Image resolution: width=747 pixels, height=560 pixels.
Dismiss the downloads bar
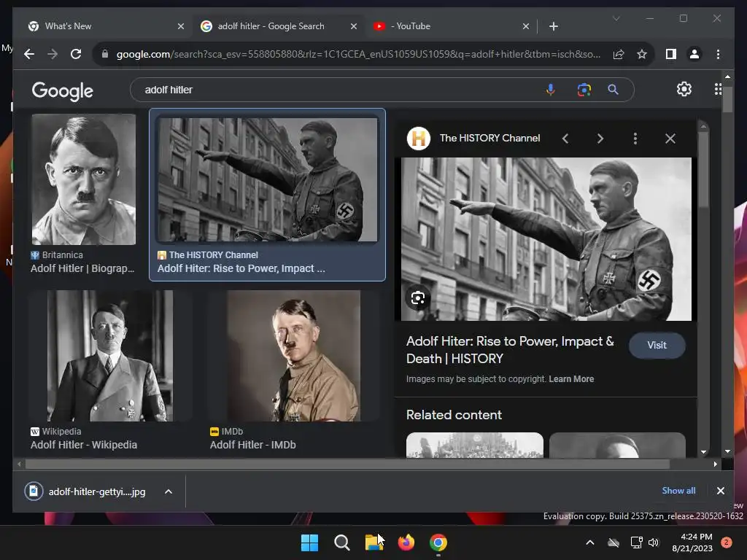(x=720, y=491)
